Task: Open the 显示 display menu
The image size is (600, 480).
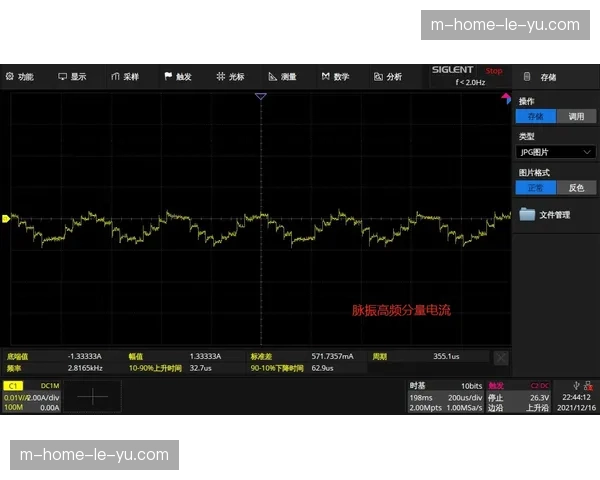Action: [72, 77]
